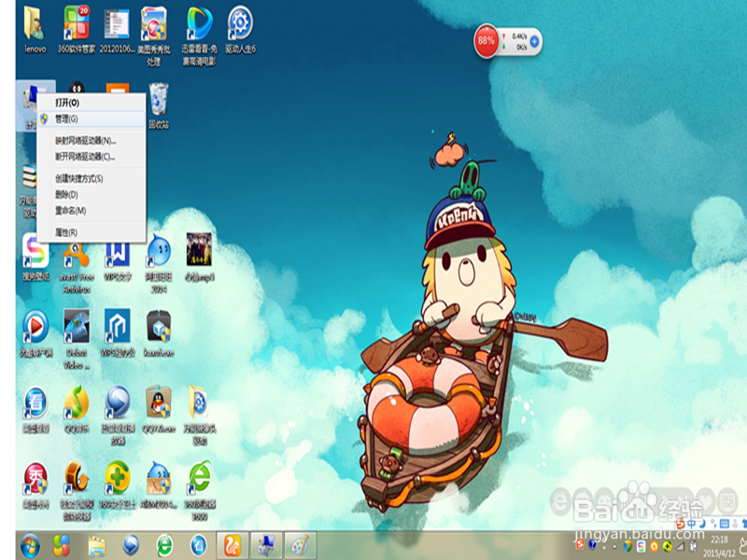Switch to the computer window taskbar button
The height and width of the screenshot is (560, 747).
pyautogui.click(x=266, y=546)
